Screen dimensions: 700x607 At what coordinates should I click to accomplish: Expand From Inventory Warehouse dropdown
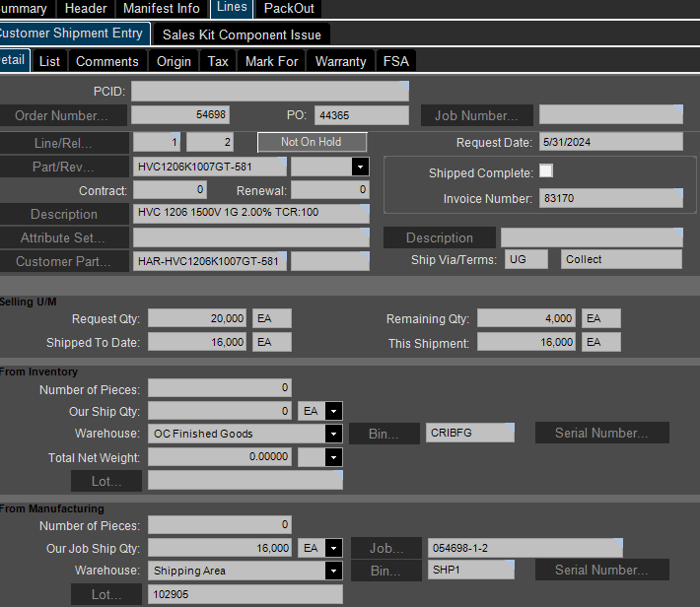click(x=333, y=434)
